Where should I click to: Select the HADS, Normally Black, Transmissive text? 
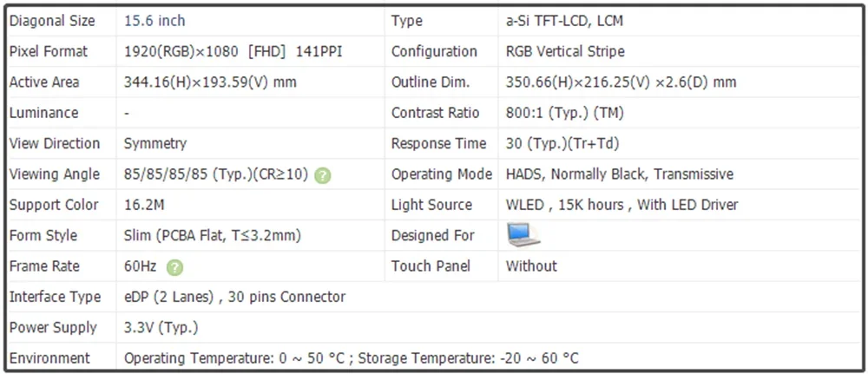coord(619,174)
